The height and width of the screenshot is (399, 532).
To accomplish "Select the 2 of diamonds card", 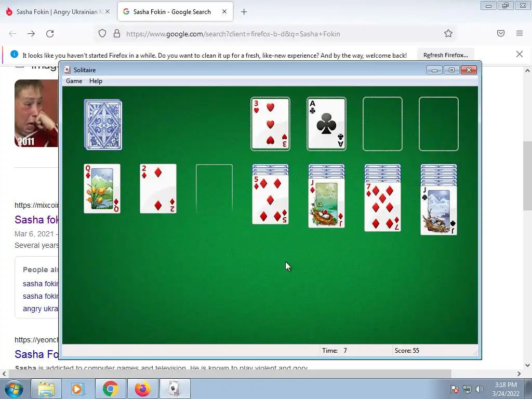I will pyautogui.click(x=158, y=189).
